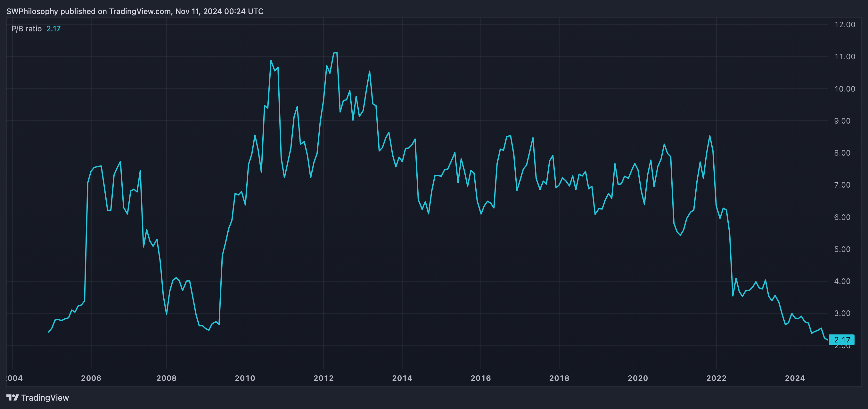This screenshot has width=868, height=409.
Task: Click the 2018 time axis label
Action: [559, 378]
